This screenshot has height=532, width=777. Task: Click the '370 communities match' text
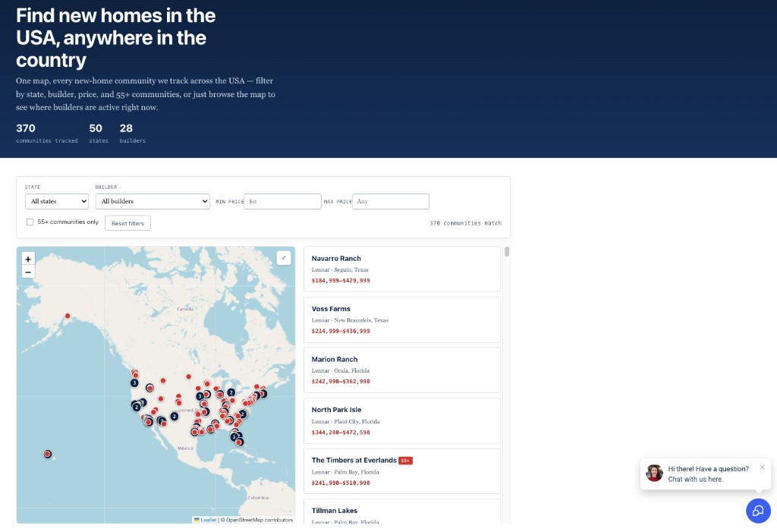(465, 223)
